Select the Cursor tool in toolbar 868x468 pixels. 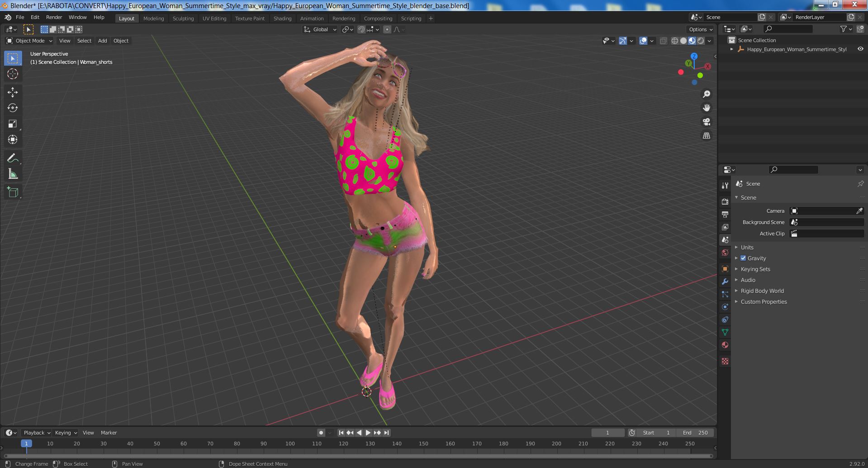[x=13, y=74]
